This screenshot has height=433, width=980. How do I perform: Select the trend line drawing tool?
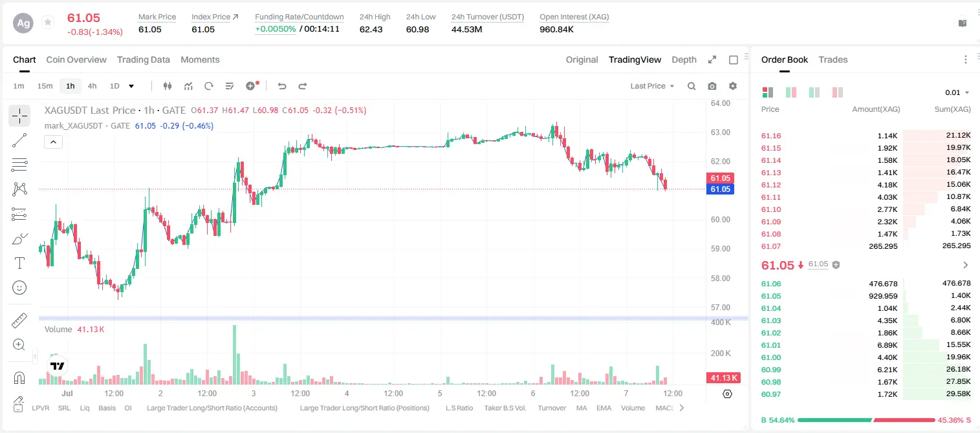tap(19, 140)
